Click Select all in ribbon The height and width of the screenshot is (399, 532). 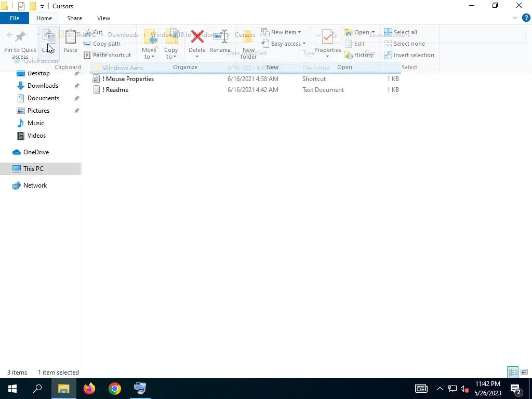coord(401,32)
